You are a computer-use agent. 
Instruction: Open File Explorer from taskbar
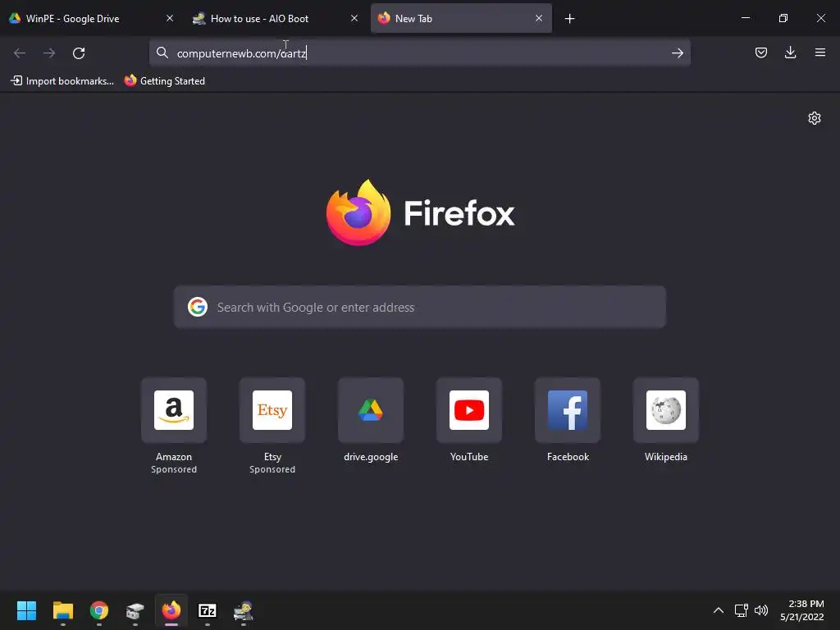(63, 610)
